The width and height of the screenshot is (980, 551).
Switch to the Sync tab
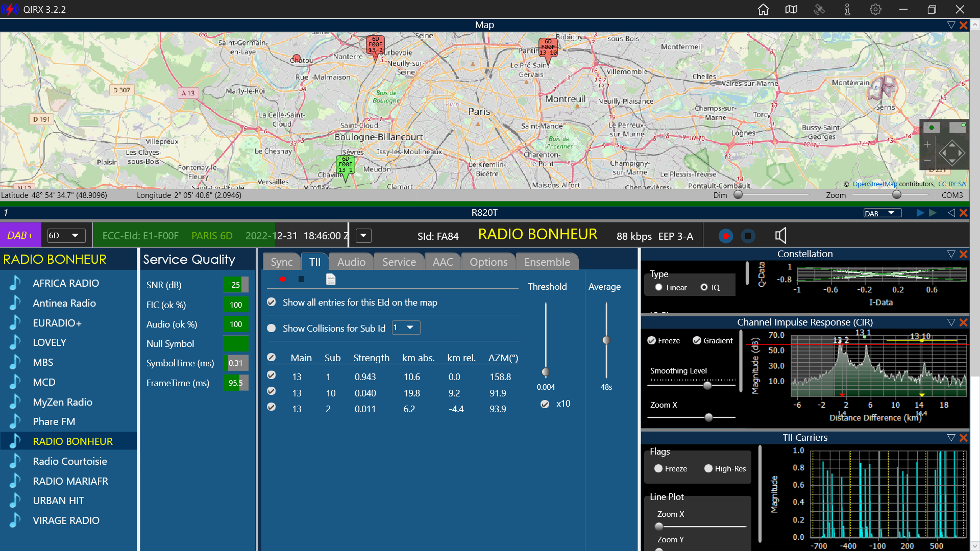(x=282, y=262)
